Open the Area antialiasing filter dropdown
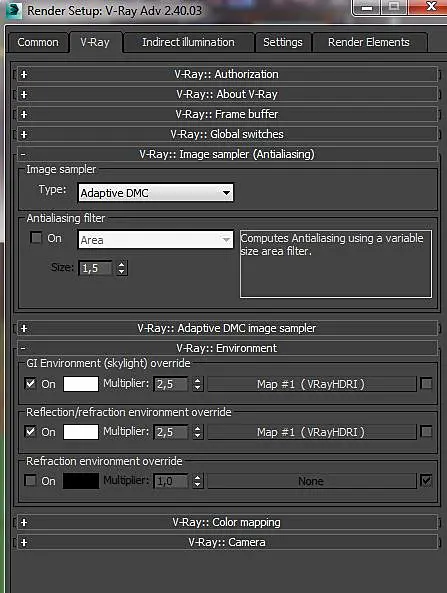Image resolution: width=447 pixels, height=593 pixels. (x=155, y=240)
